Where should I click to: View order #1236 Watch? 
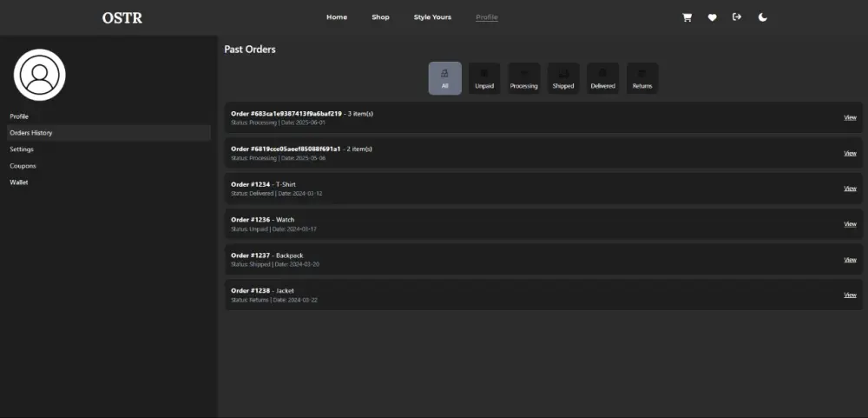850,224
